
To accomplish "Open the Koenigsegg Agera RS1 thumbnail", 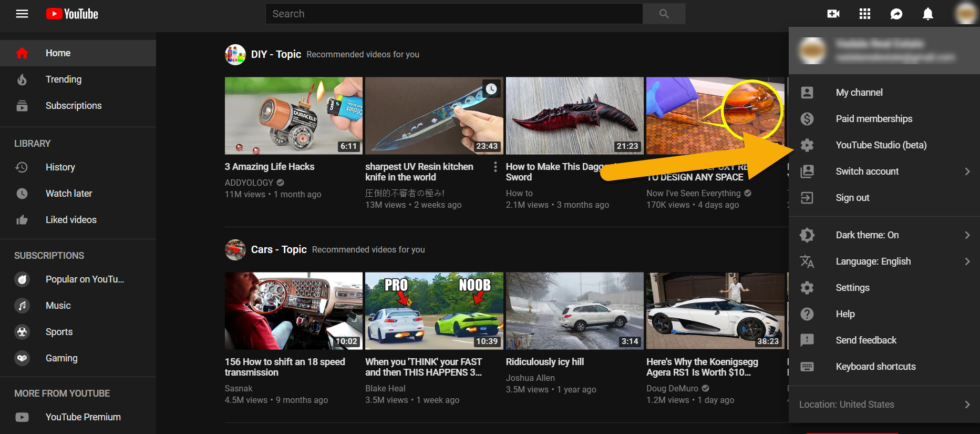I will click(715, 311).
